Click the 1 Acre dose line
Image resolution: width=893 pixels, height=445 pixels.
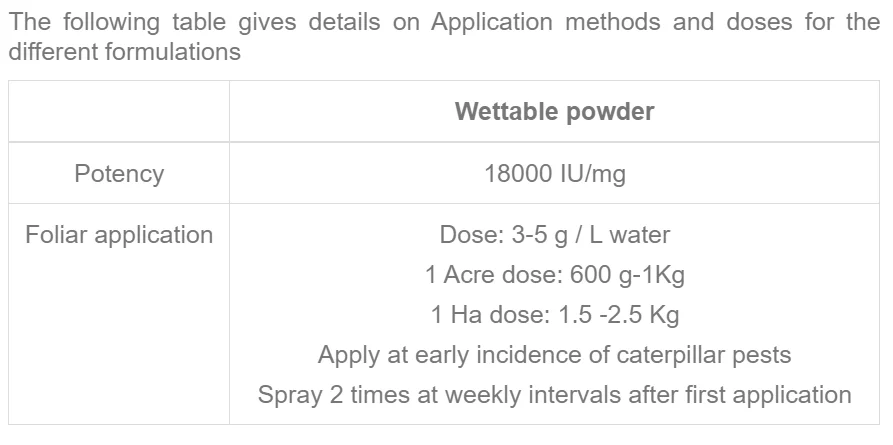point(554,275)
